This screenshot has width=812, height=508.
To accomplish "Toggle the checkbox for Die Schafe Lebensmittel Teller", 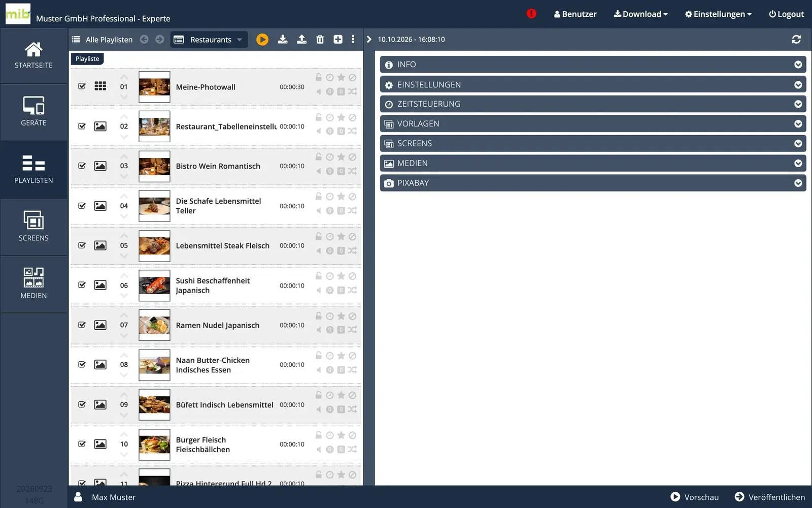I will (82, 206).
